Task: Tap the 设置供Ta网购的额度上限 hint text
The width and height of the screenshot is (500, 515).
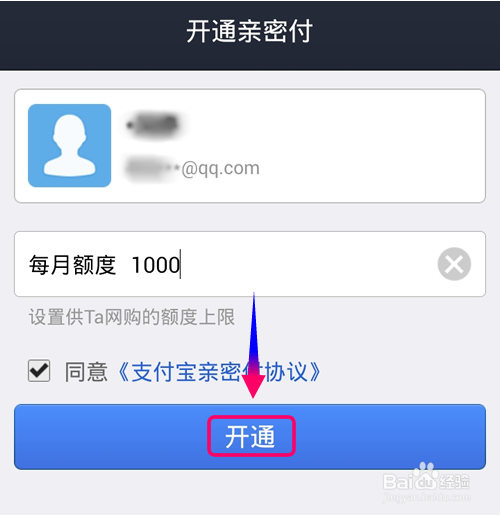Action: coord(132,317)
